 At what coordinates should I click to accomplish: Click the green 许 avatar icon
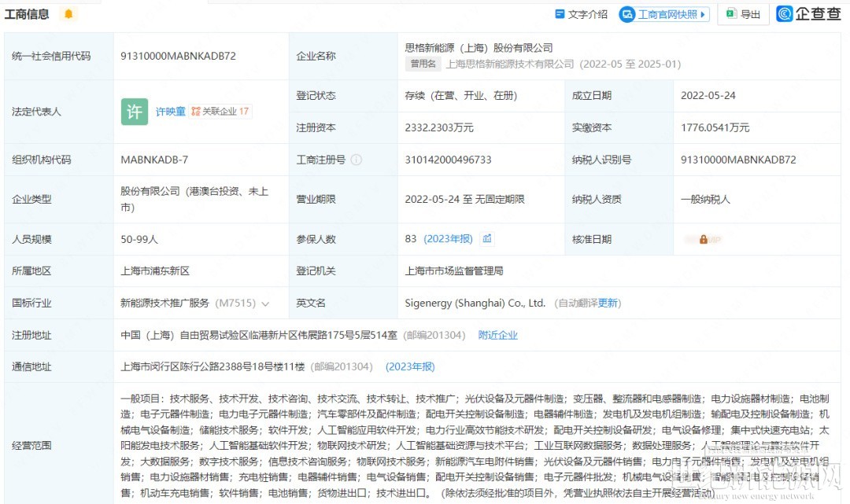[x=135, y=112]
